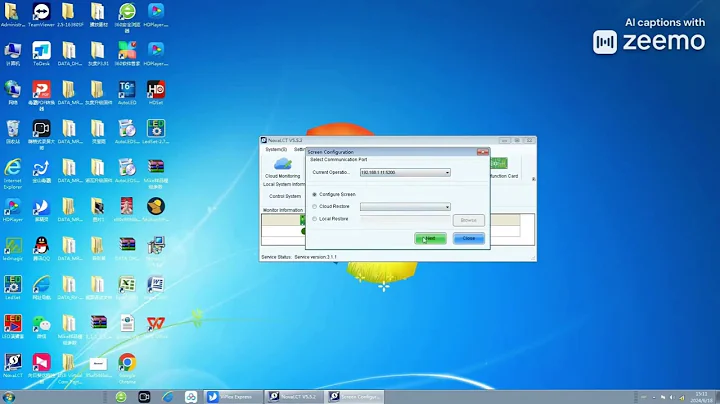Launch Google Chrome from the desktop
The height and width of the screenshot is (404, 720).
pos(127,368)
